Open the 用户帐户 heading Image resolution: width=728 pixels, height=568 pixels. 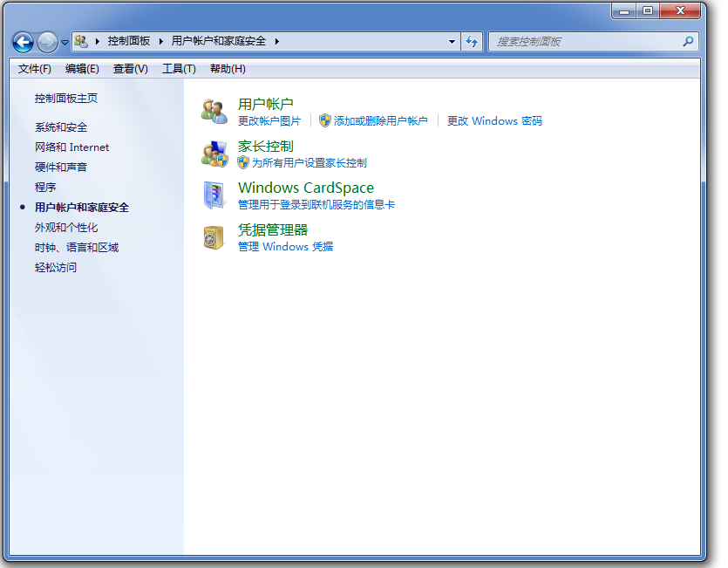pos(266,104)
